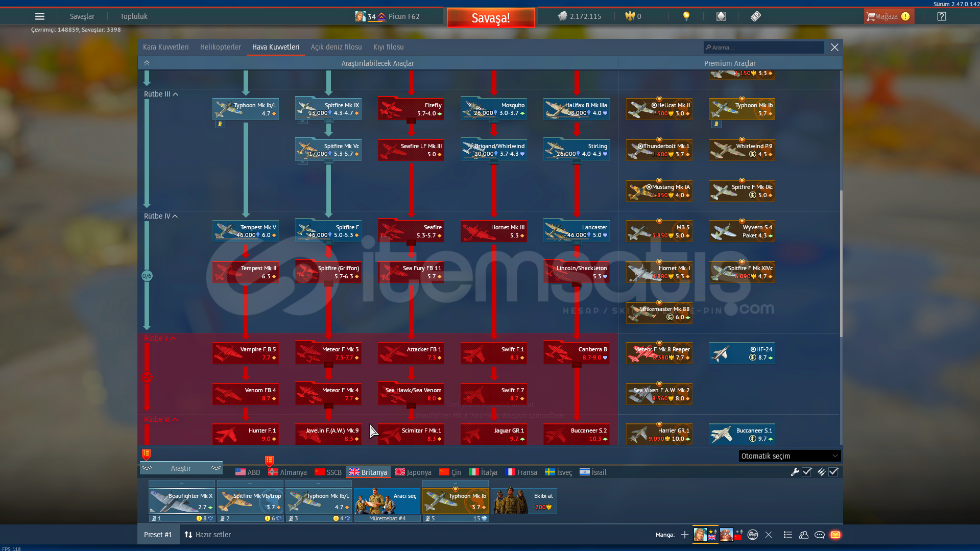
Task: Open the Topluluk menu
Action: 134,16
